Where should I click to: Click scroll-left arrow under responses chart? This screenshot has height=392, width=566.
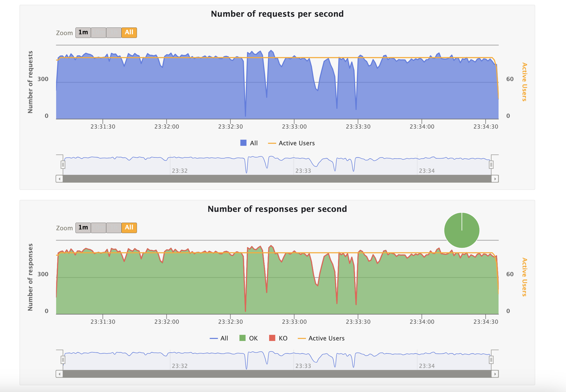[x=59, y=374]
